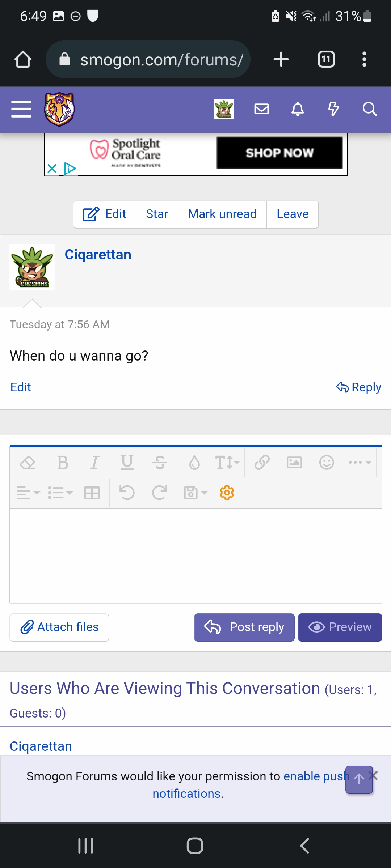Open the text color droplet picker
The height and width of the screenshot is (868, 391).
click(x=194, y=462)
